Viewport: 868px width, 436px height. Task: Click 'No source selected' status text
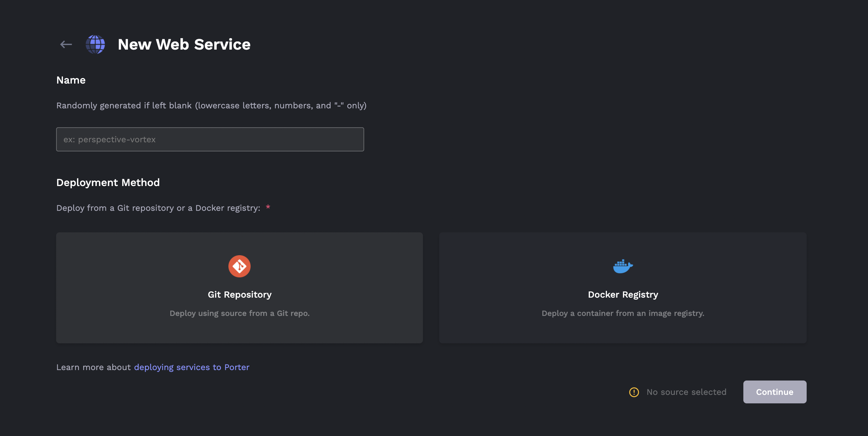click(x=686, y=392)
